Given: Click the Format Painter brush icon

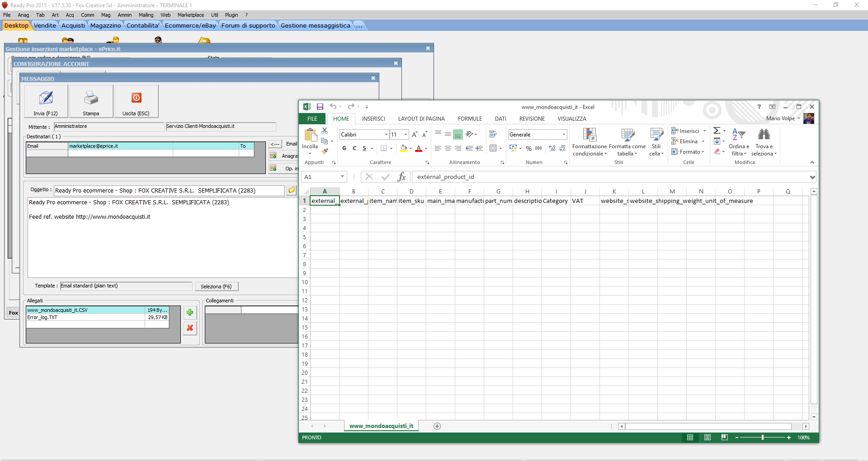Looking at the screenshot, I should 325,151.
